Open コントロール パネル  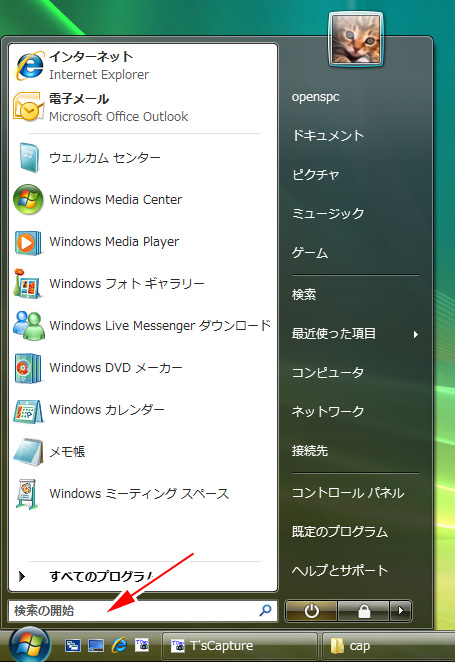click(348, 493)
